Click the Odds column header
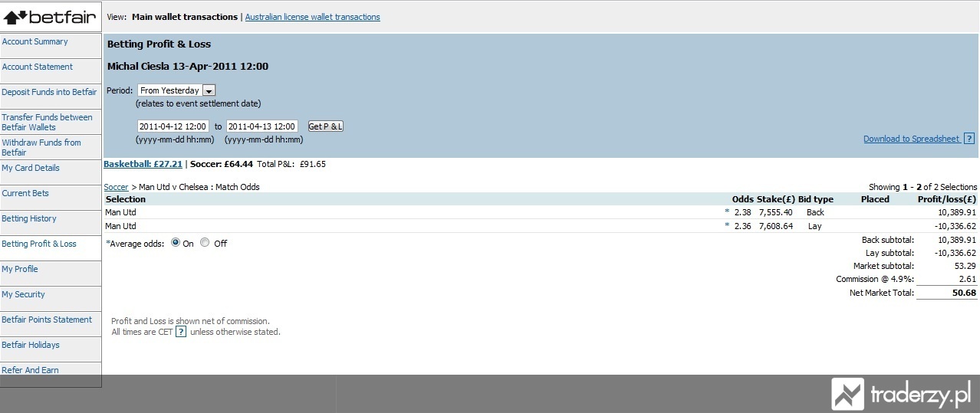 pyautogui.click(x=742, y=199)
